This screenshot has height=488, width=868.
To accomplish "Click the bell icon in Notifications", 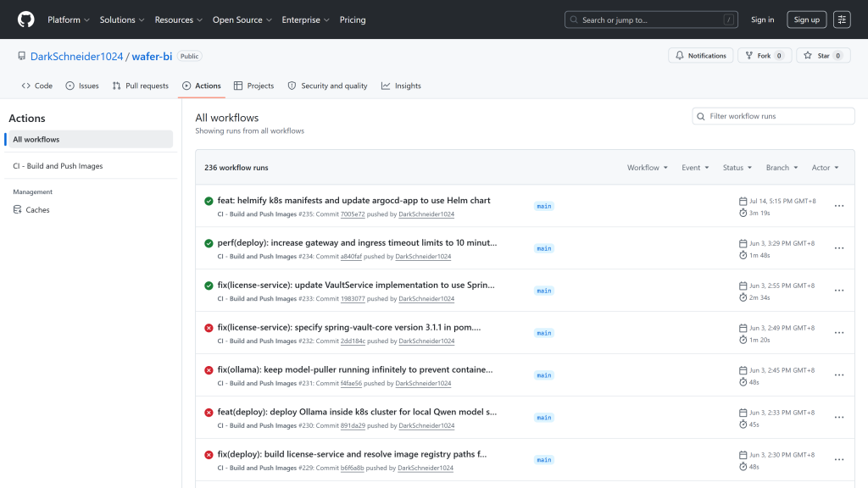I will tap(679, 55).
